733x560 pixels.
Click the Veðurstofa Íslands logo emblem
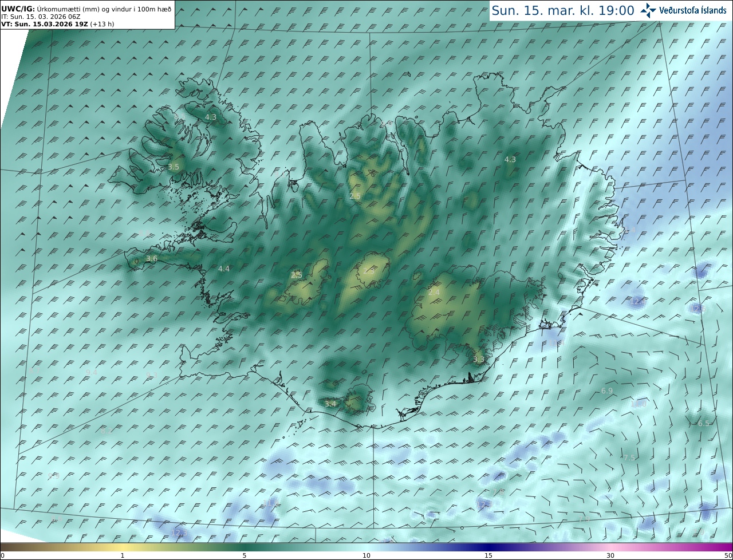[648, 10]
